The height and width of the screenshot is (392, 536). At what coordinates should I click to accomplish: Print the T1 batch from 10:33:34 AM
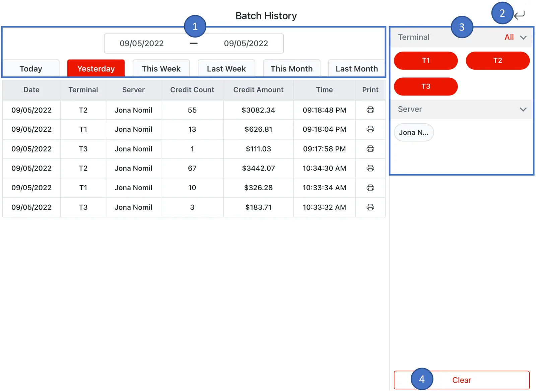[370, 188]
